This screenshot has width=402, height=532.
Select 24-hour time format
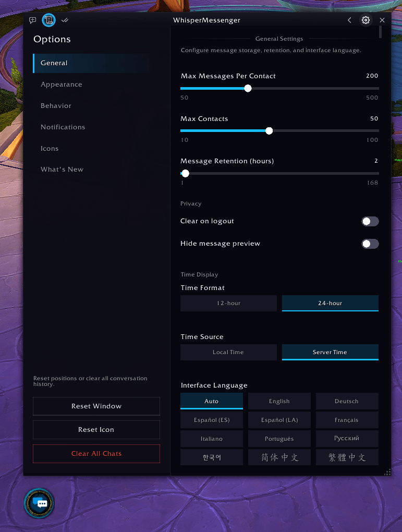pyautogui.click(x=330, y=303)
